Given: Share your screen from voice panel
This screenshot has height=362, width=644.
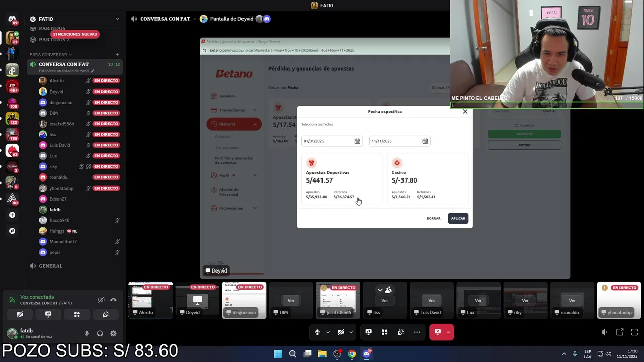Looking at the screenshot, I should click(48, 314).
